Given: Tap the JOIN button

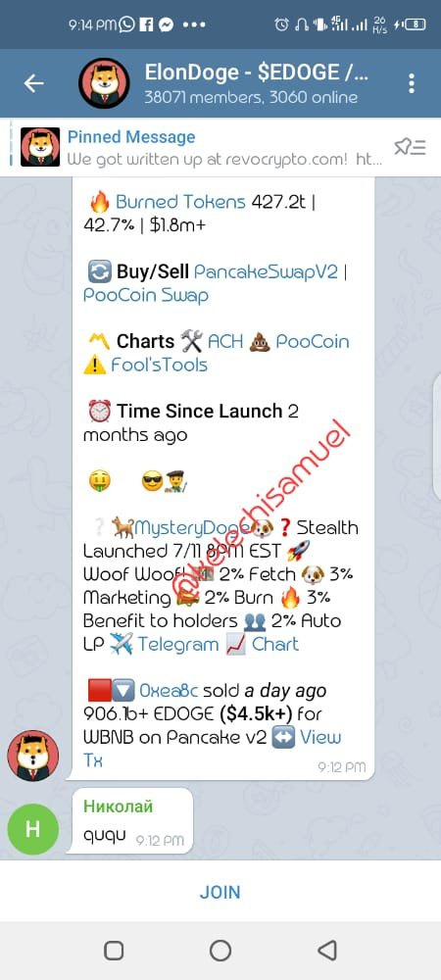Looking at the screenshot, I should [220, 892].
